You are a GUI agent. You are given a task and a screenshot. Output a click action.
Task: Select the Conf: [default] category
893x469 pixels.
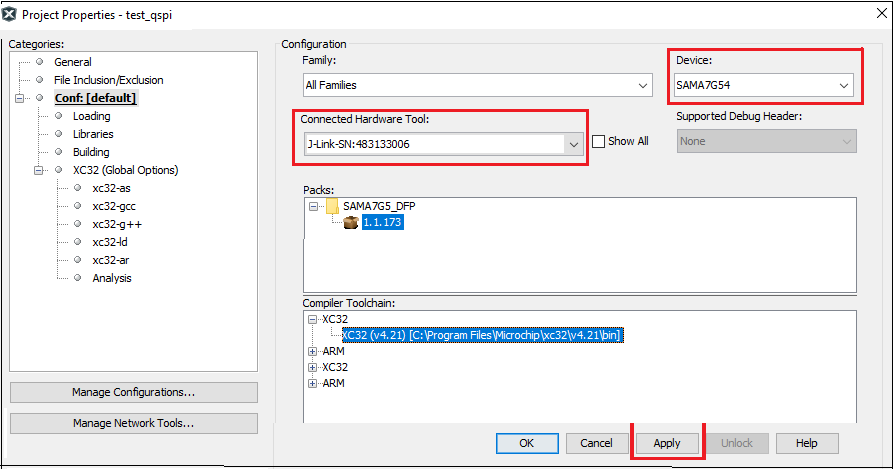pos(95,98)
